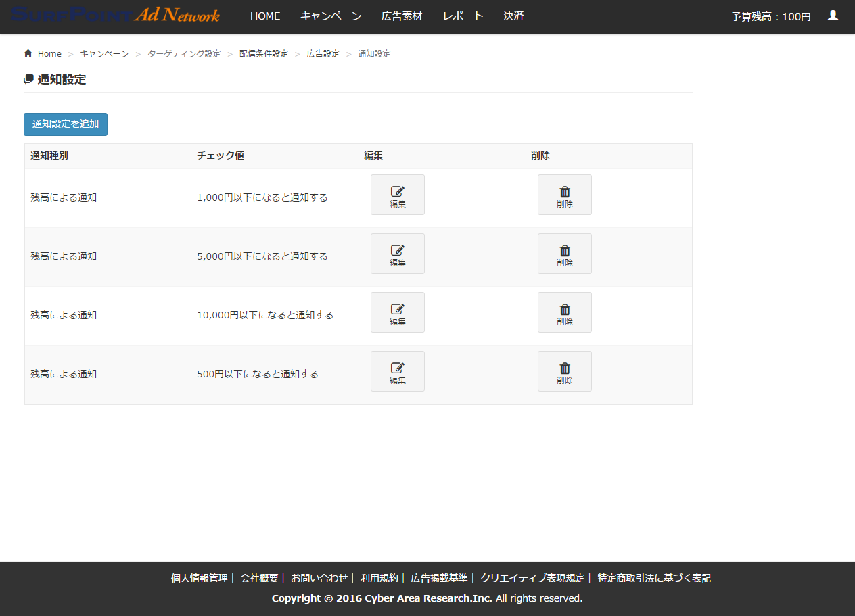Open the レポート menu
855x616 pixels.
pos(463,16)
